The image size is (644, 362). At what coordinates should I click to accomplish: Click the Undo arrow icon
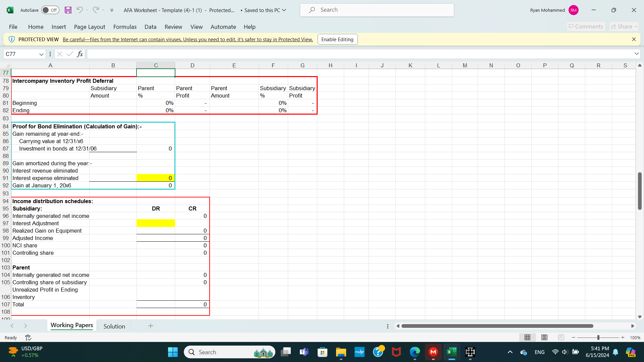79,10
